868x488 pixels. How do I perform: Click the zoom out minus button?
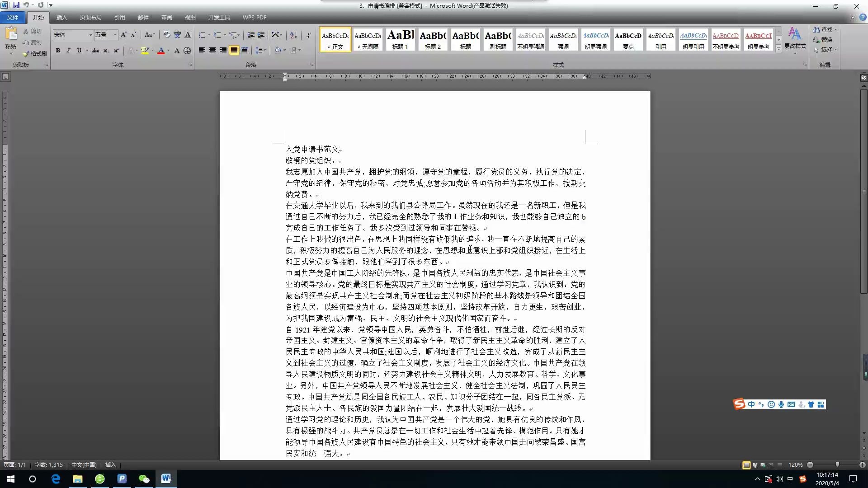click(x=810, y=465)
